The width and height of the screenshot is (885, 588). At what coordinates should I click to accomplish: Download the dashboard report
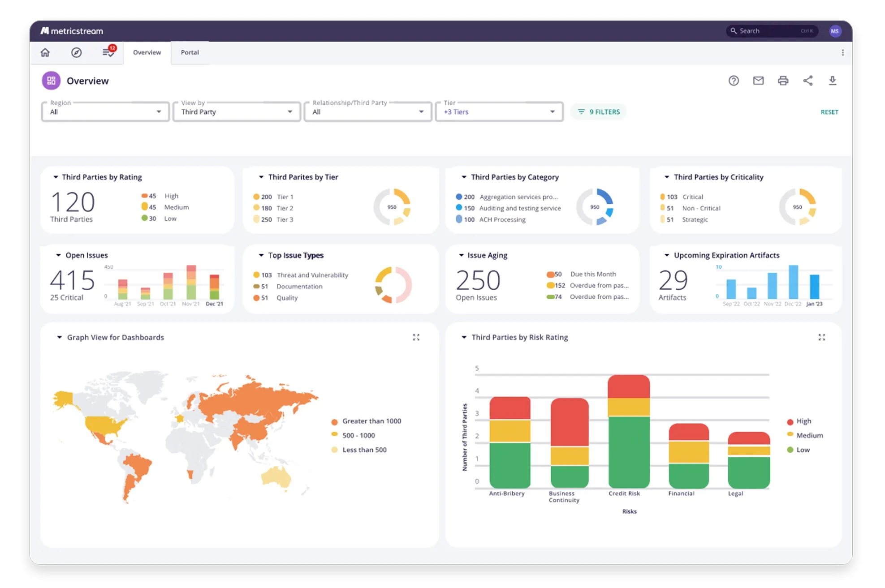coord(833,81)
